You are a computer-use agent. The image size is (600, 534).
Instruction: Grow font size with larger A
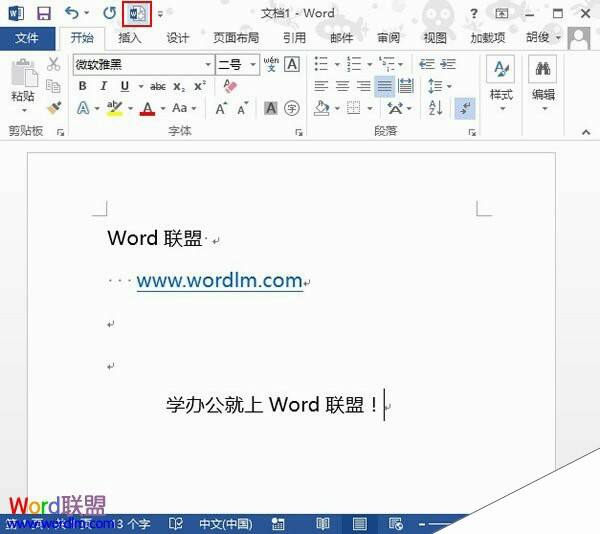tap(222, 109)
